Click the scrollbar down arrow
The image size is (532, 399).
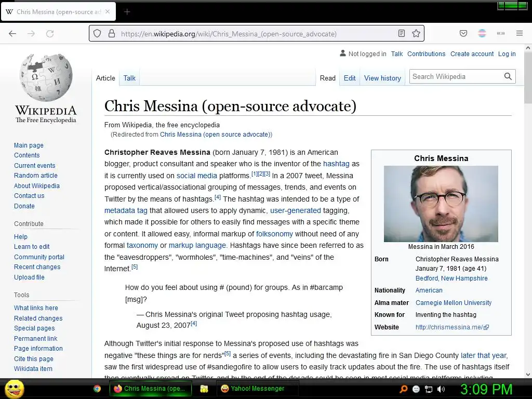click(x=528, y=375)
